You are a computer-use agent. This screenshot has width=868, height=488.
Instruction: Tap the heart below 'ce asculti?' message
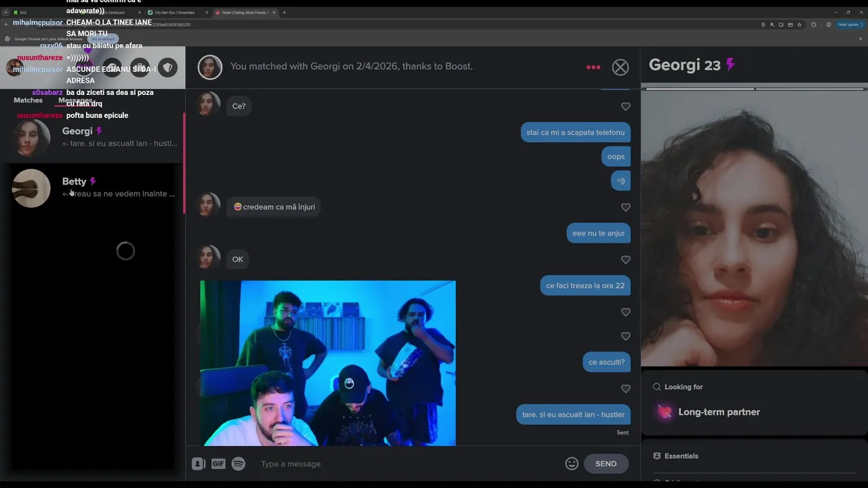coord(626,389)
